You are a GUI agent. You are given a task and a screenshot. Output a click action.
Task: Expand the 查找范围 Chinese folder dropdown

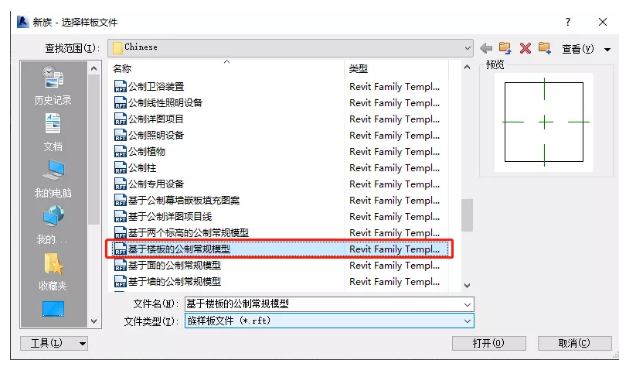click(x=467, y=48)
